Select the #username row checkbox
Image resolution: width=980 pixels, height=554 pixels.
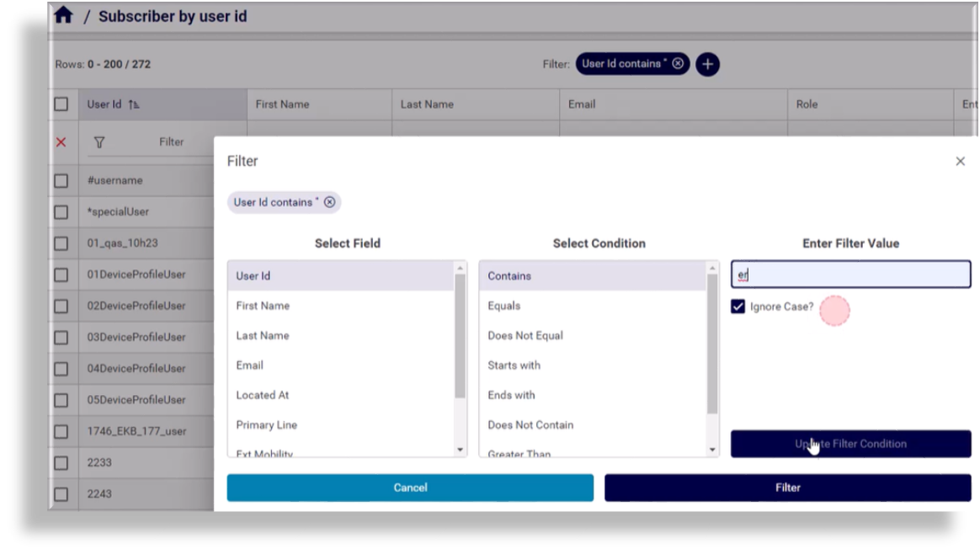click(61, 180)
